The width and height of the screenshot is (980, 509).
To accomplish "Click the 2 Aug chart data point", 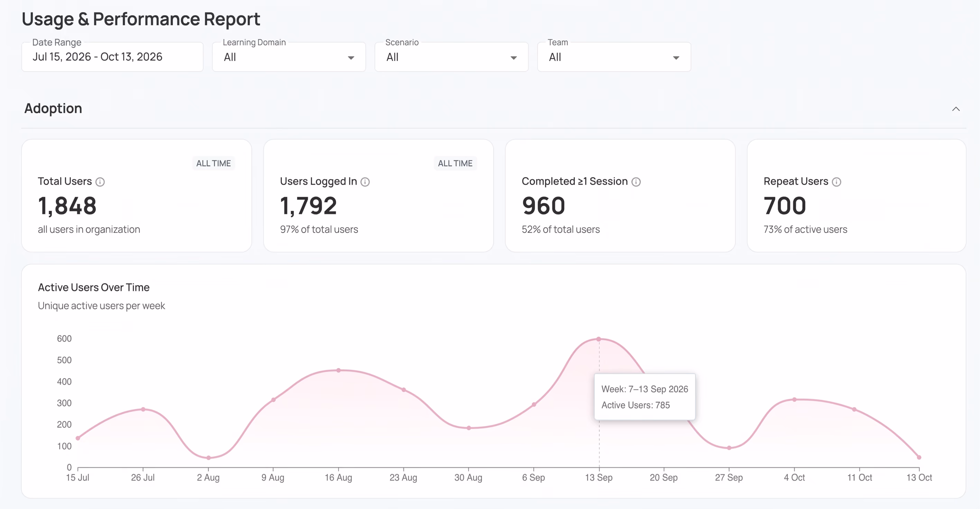I will (x=209, y=457).
